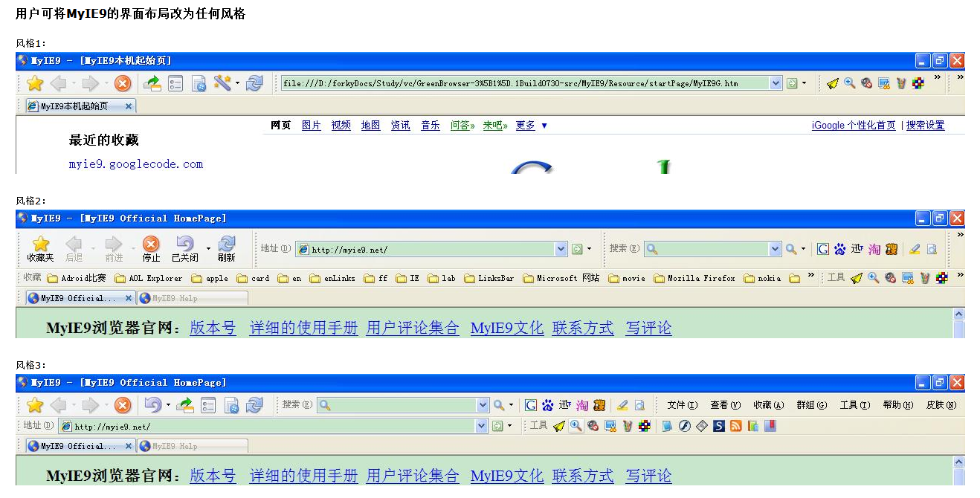
Task: Click the Baidu paw icon in 风格2
Action: (x=840, y=249)
